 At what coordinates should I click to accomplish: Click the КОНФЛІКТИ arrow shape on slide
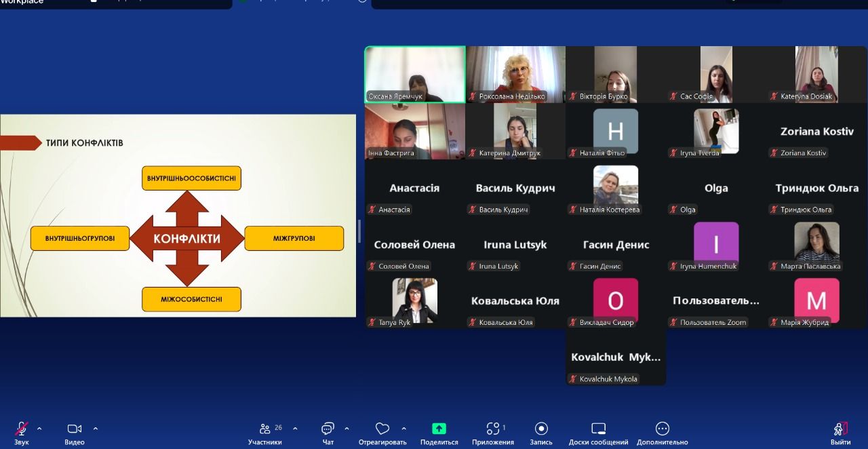click(187, 239)
